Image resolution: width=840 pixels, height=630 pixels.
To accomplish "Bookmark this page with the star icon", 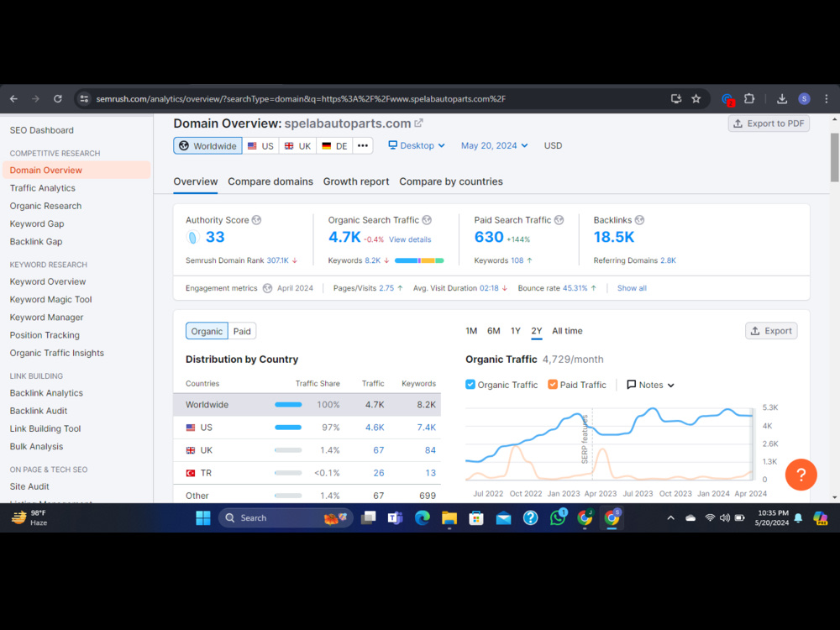I will pyautogui.click(x=696, y=98).
